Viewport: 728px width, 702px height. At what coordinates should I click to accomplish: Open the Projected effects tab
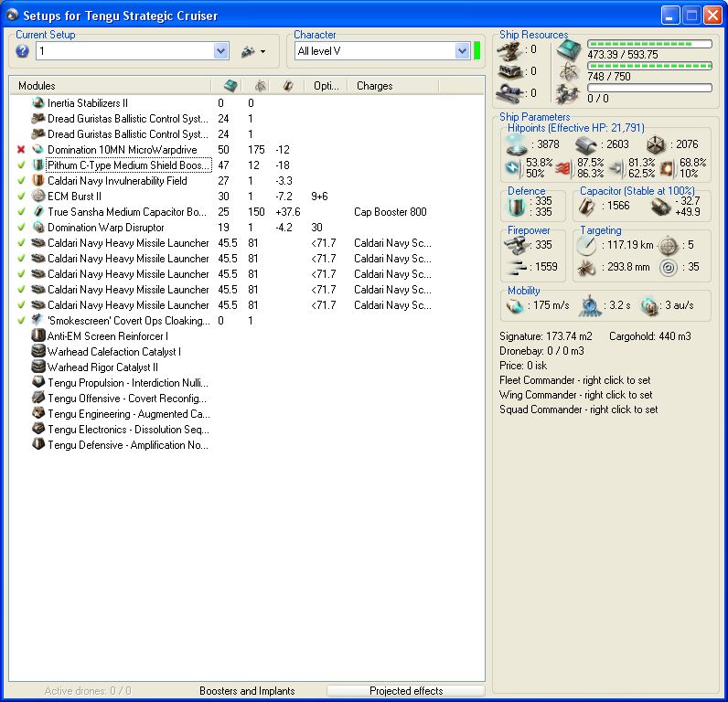click(406, 691)
